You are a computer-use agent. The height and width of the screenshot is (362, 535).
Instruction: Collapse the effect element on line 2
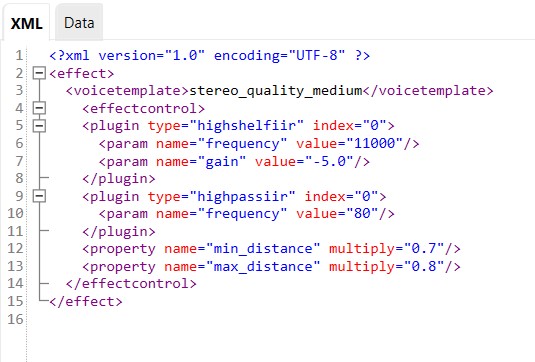[39, 73]
